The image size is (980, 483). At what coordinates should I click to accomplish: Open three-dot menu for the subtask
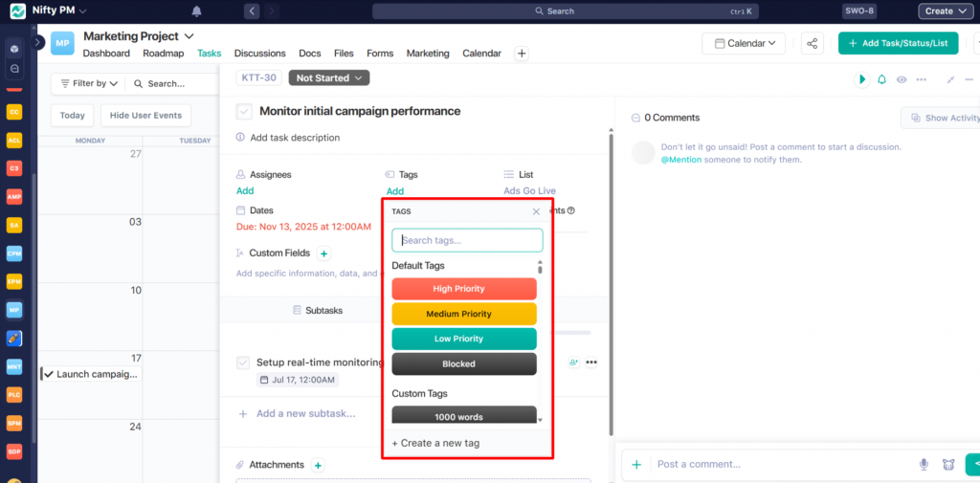click(591, 362)
